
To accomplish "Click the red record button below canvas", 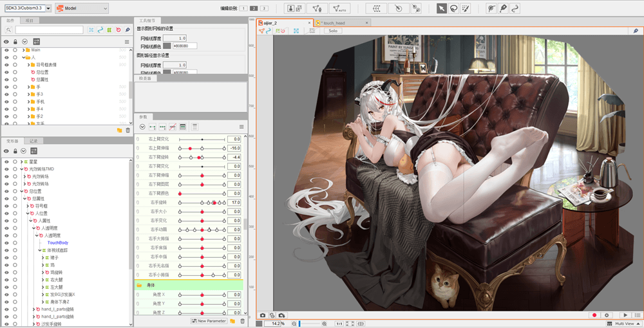I will coord(594,315).
